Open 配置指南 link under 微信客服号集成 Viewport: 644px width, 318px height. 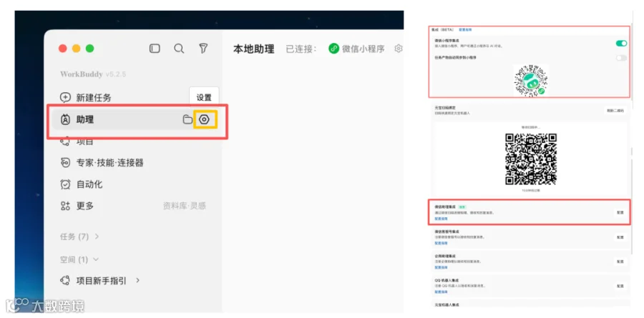pos(441,243)
